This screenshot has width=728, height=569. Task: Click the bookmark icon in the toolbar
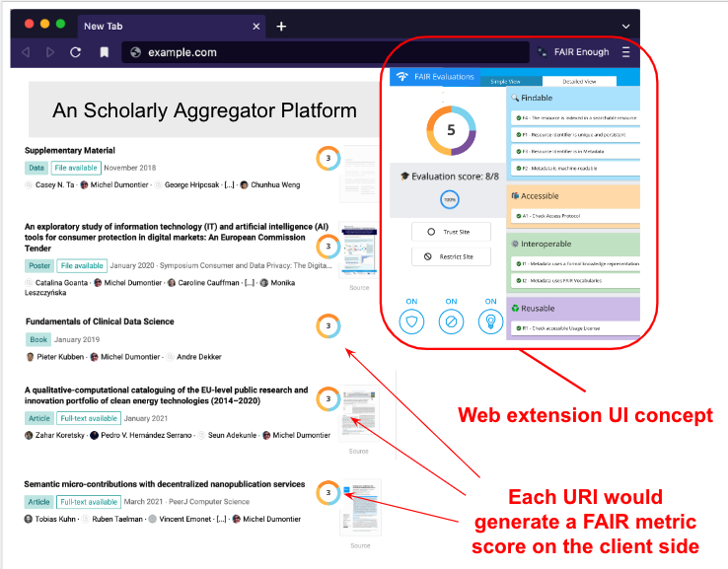(105, 52)
